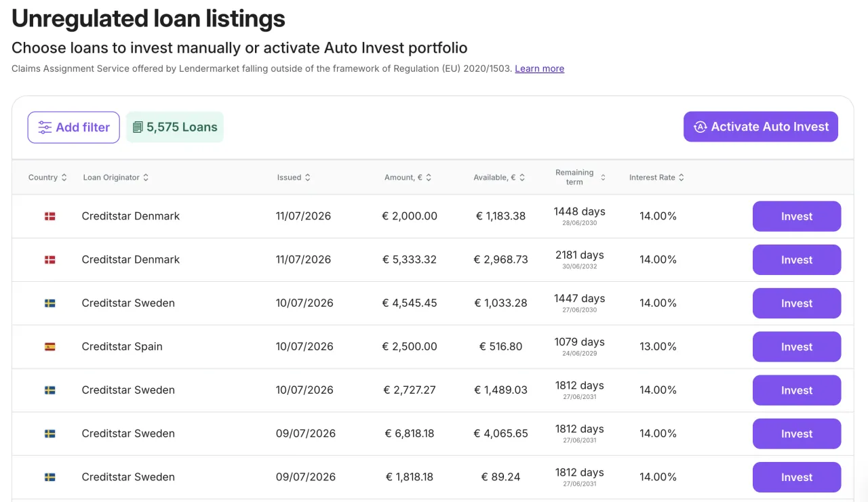868x502 pixels.
Task: Invest in the € 4,545.45 Creditstar Sweden loan
Action: click(797, 304)
